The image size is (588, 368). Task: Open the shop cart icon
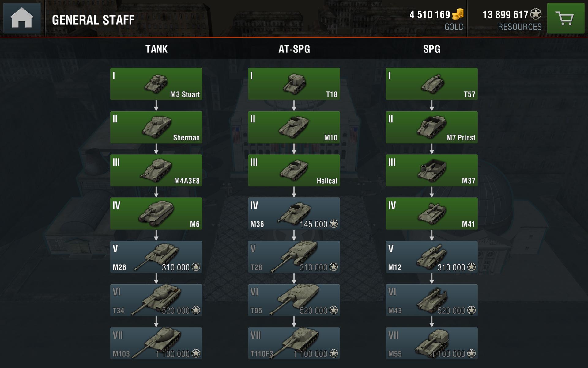point(566,18)
